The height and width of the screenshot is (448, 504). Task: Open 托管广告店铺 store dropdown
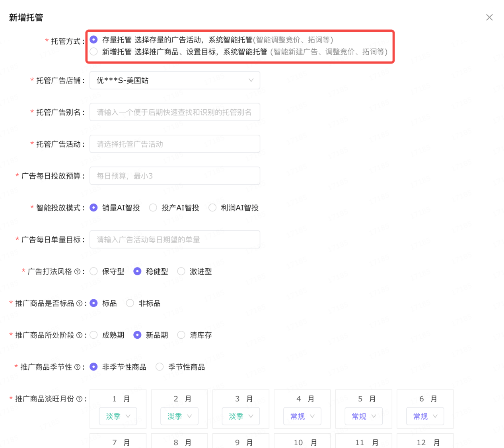pos(175,80)
